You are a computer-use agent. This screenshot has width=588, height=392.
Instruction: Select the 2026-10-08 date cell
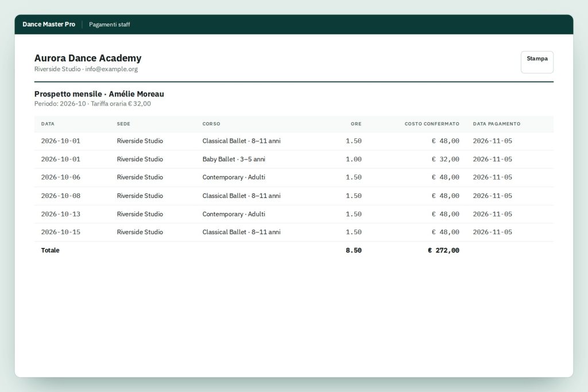[x=61, y=196]
